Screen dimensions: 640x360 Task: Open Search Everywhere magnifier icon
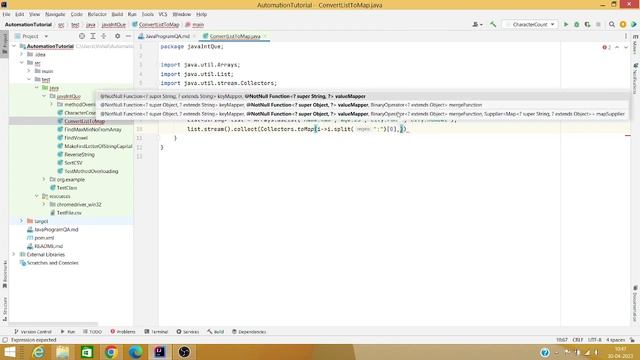coord(612,24)
